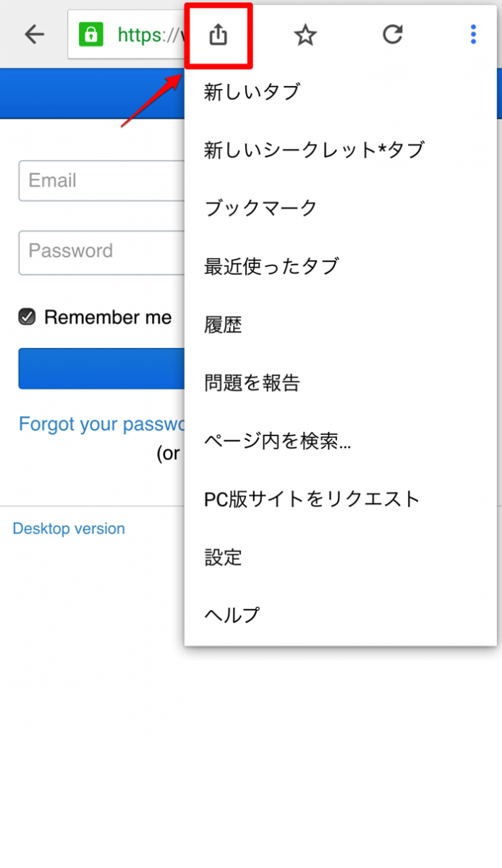
Task: Tap the Desktop version link
Action: coord(68,529)
